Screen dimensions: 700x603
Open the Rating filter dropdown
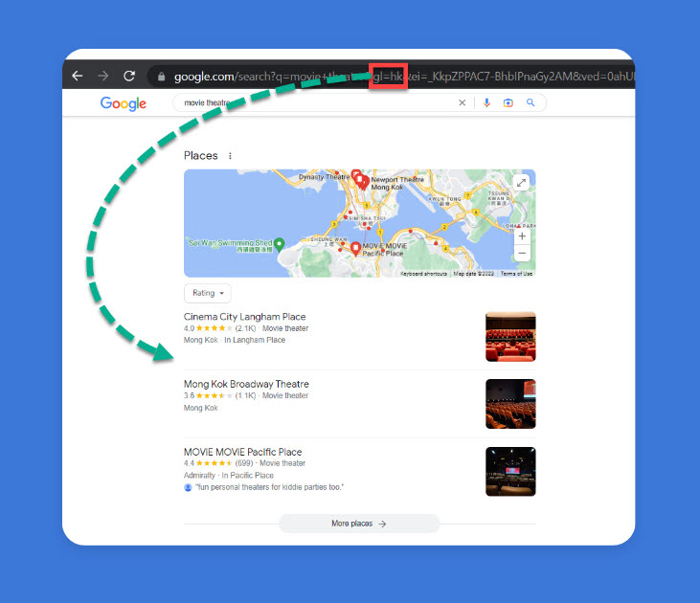(208, 293)
